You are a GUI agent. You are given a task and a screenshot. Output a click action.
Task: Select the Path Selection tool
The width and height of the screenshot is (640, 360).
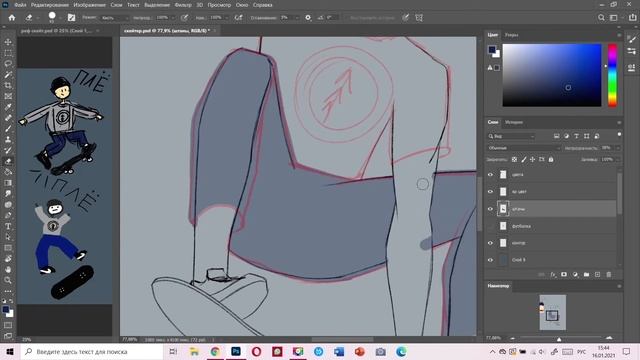tap(8, 237)
